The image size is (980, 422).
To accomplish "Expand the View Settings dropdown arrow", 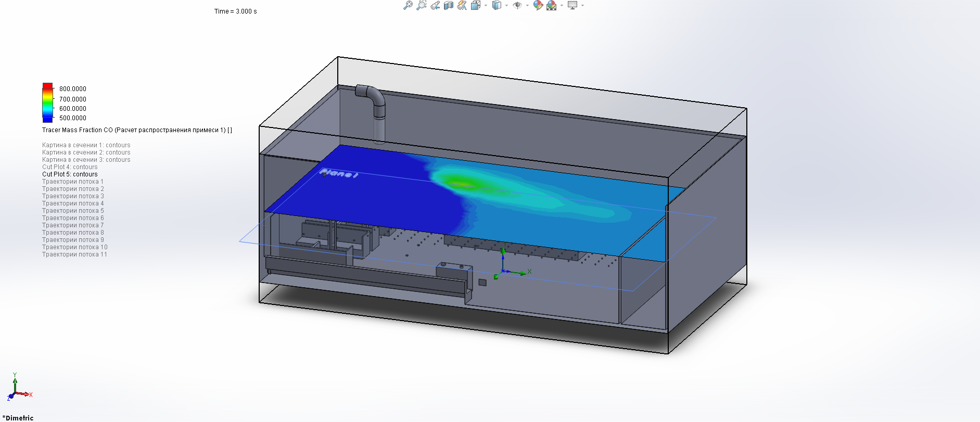I will [x=582, y=5].
